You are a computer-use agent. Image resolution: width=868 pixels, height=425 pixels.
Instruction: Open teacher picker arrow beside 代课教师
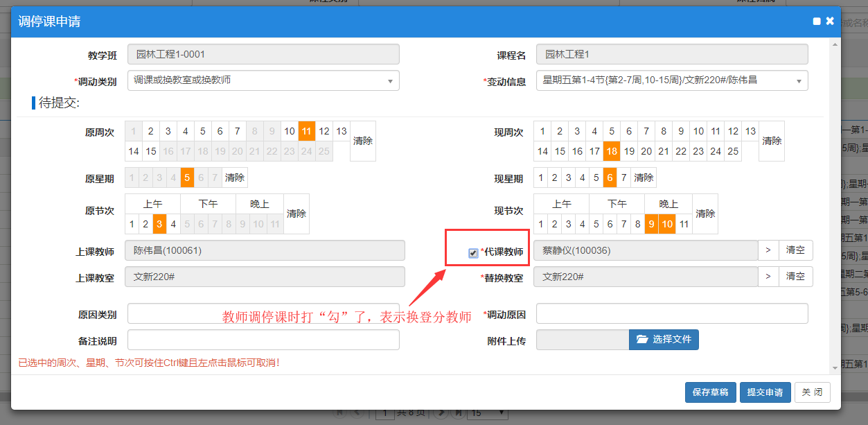tap(768, 250)
